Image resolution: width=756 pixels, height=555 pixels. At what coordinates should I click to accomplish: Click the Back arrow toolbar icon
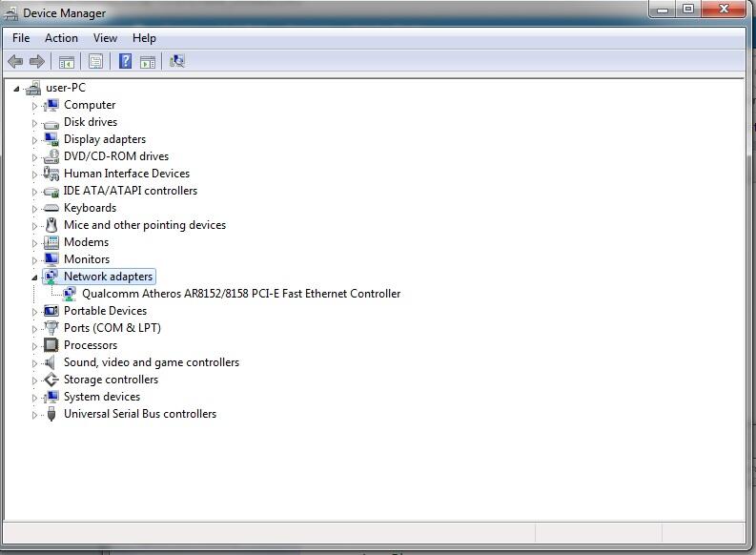(15, 61)
